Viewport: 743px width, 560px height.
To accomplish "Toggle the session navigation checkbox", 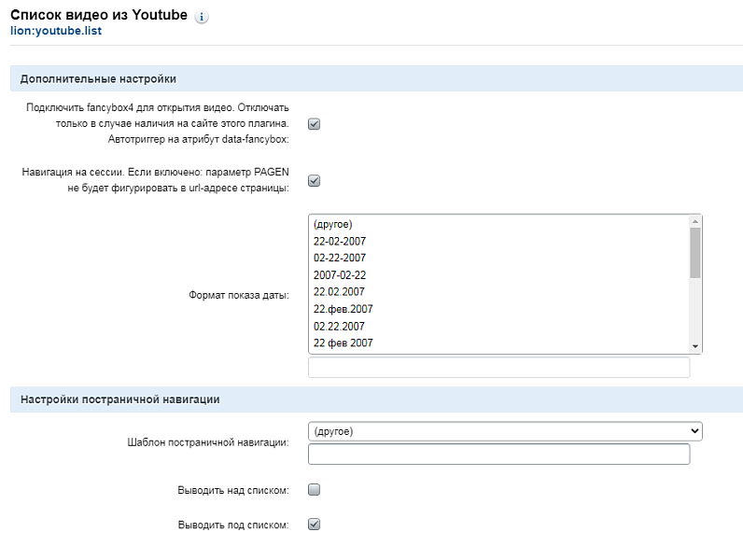I will coord(315,181).
